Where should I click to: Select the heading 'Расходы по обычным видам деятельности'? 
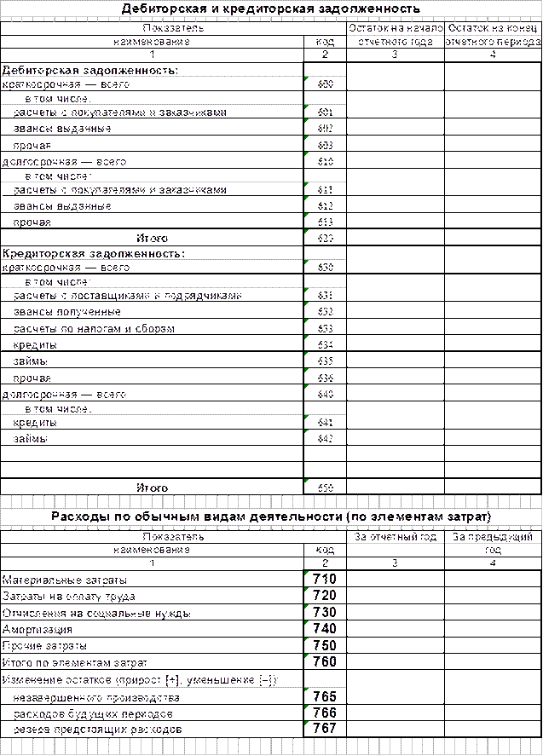point(197,517)
